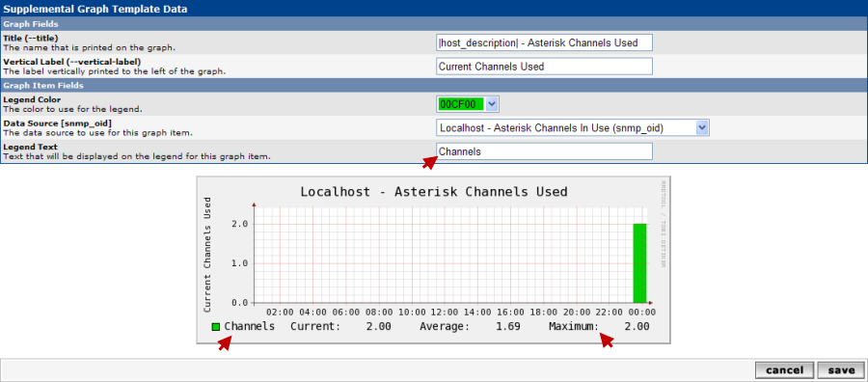Click the graph title 'Localhost - Asterisk Channels Used'
Viewport: 868px width, 382px height.
click(x=434, y=192)
